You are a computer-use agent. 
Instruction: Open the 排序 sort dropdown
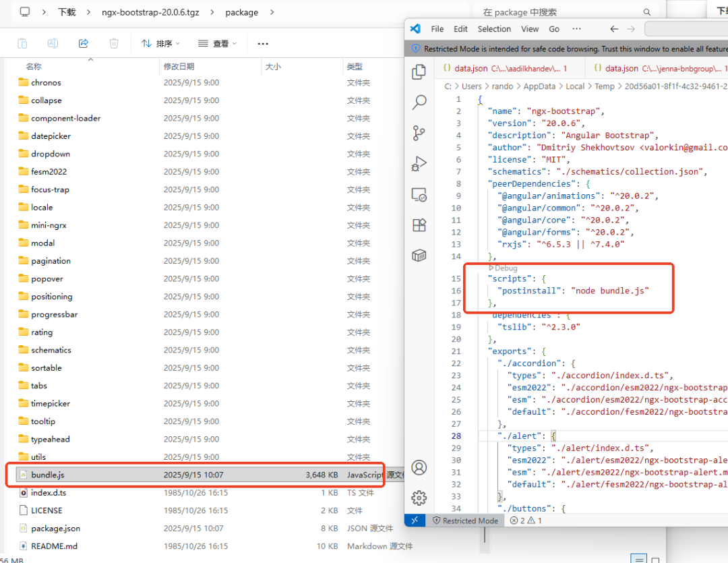[160, 43]
